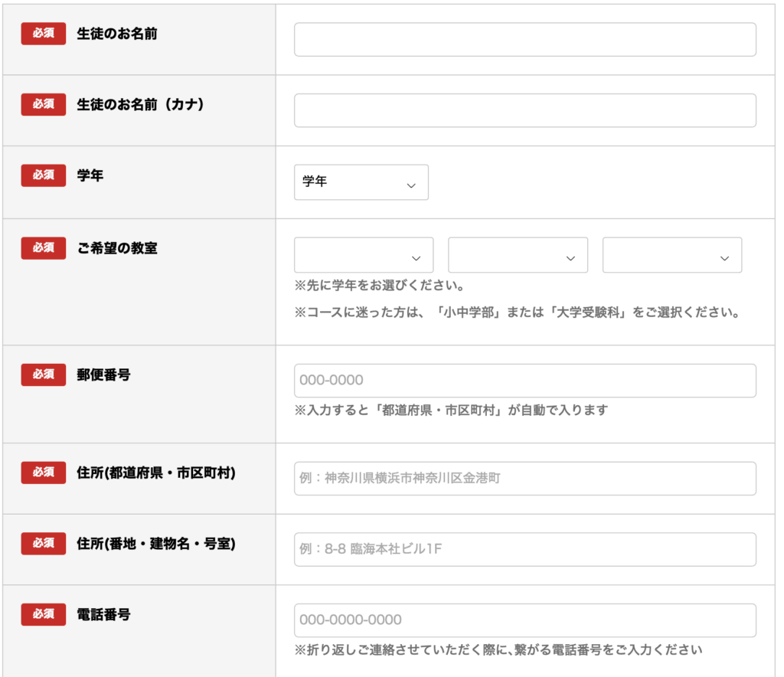
Task: Select the 都道府県・市区町村 address field
Action: [524, 479]
